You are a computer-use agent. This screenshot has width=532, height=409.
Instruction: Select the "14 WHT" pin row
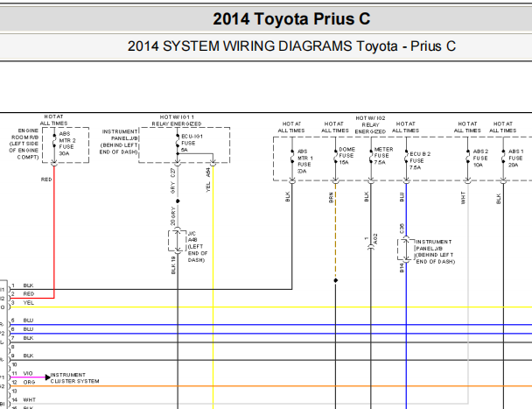[24, 400]
